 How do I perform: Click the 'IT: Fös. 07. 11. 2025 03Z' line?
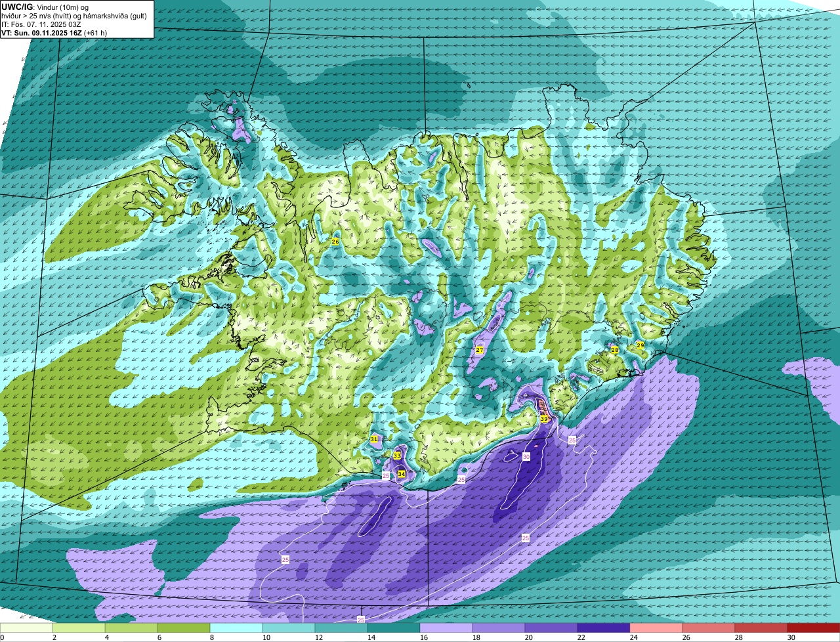pos(41,24)
